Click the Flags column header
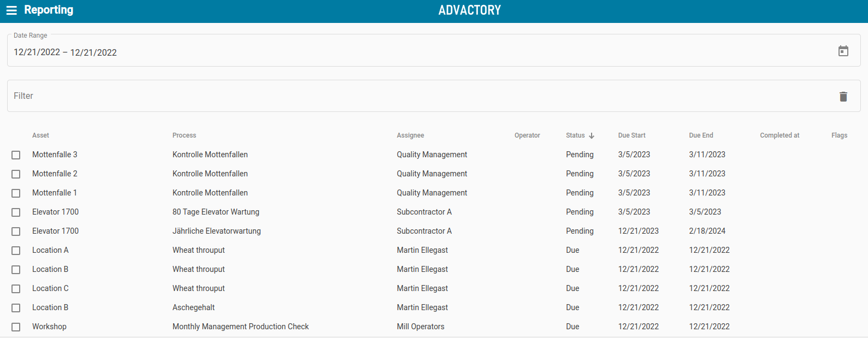The image size is (868, 338). click(x=839, y=135)
